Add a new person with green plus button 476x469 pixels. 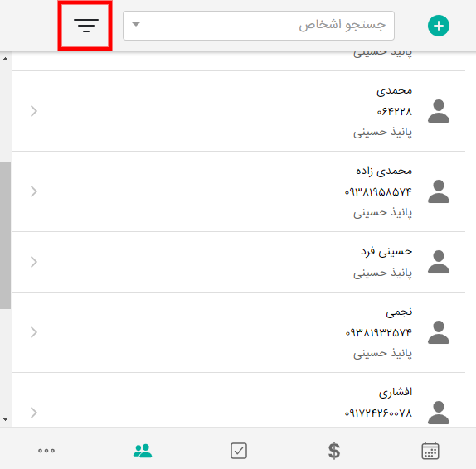[x=439, y=26]
